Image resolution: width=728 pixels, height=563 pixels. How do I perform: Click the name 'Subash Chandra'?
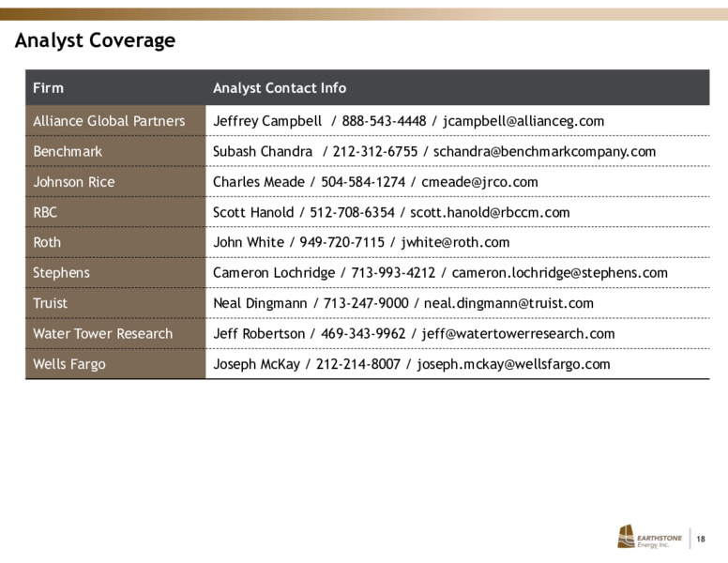[263, 151]
